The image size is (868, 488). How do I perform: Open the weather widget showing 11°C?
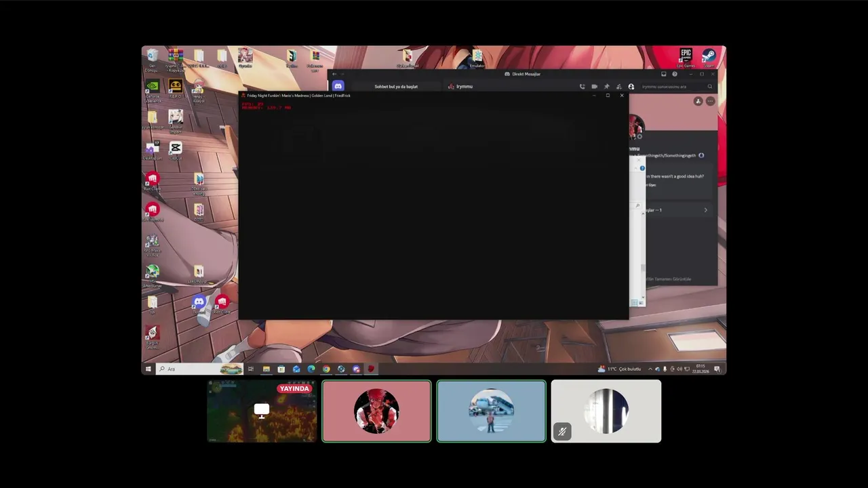[618, 369]
